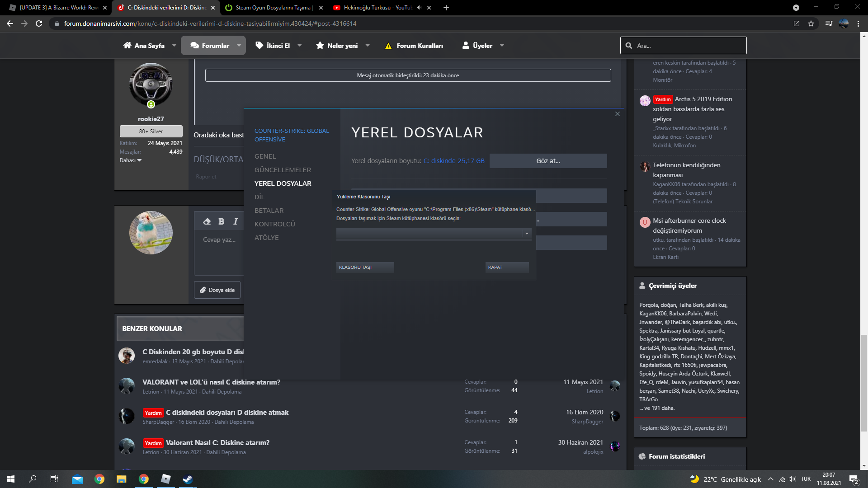Screen dimensions: 868x488
Task: Open the Forumlar menu item
Action: [210, 46]
